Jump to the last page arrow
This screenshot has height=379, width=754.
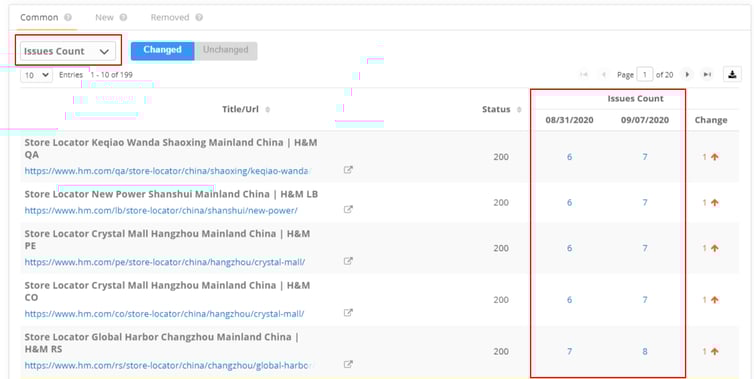pos(707,75)
